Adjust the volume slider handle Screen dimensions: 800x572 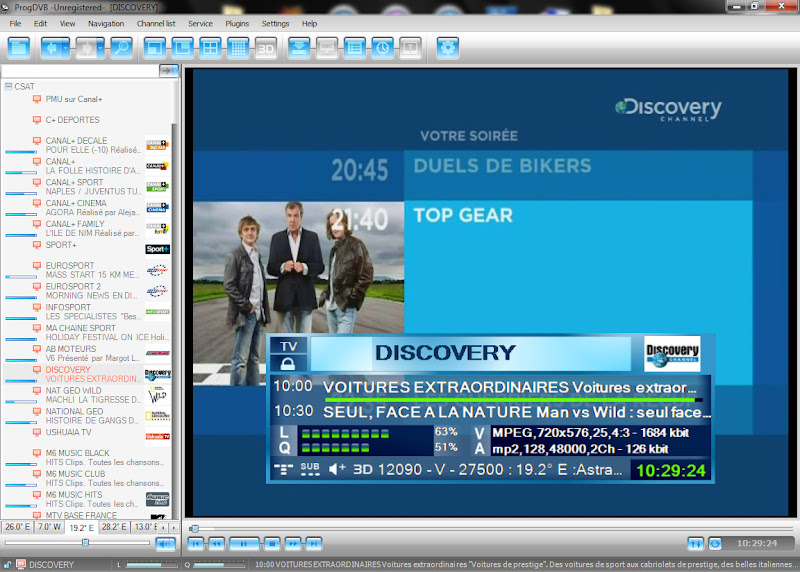tap(85, 542)
